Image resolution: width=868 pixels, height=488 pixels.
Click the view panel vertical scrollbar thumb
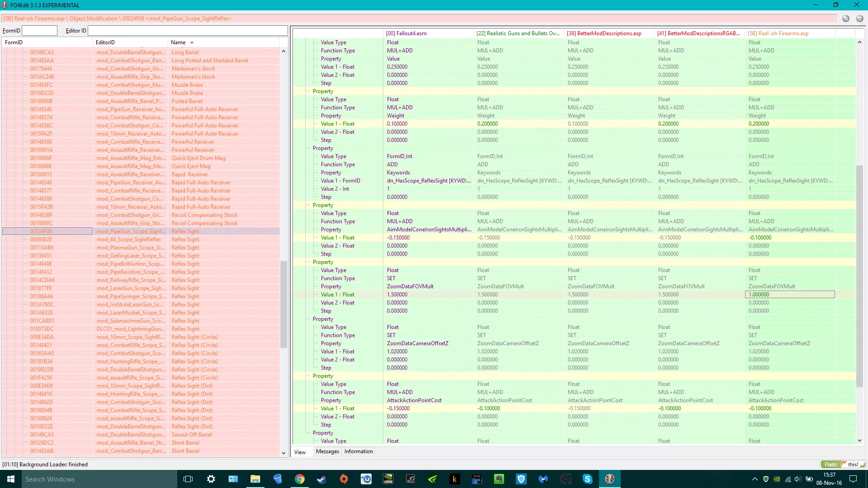859,276
